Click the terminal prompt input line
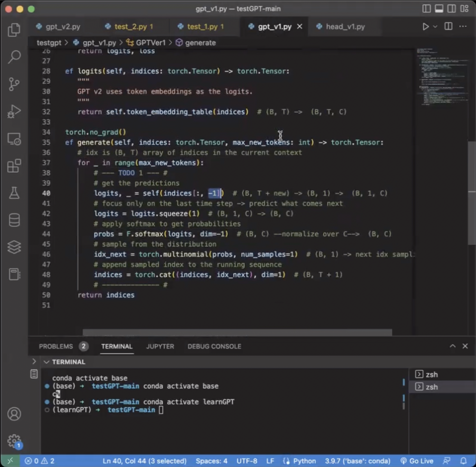 [108, 410]
